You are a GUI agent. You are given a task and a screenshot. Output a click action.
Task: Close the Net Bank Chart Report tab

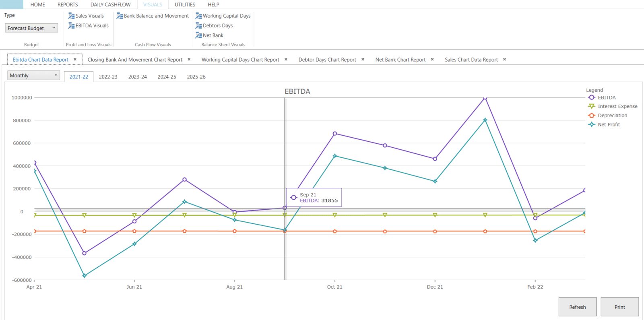(x=432, y=60)
